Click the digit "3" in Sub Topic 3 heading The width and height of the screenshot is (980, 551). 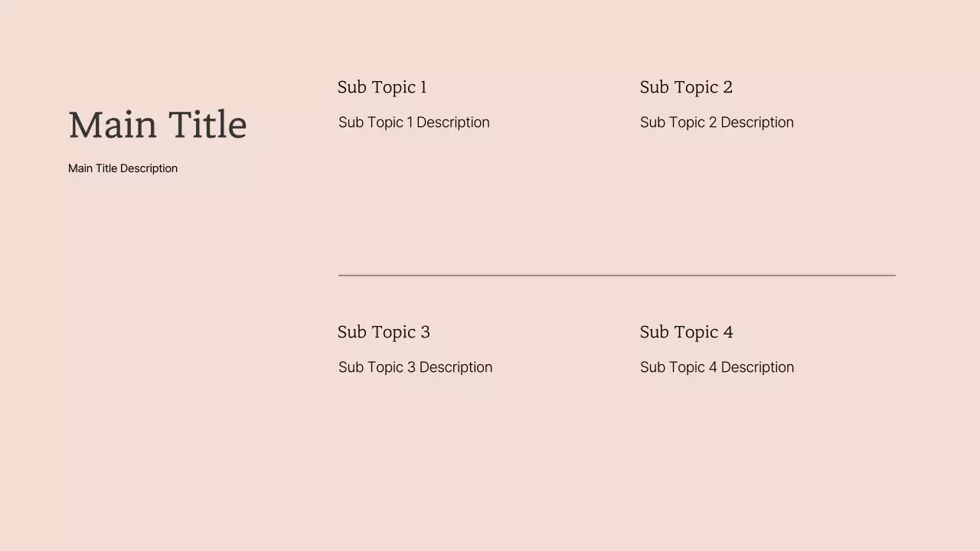coord(426,332)
